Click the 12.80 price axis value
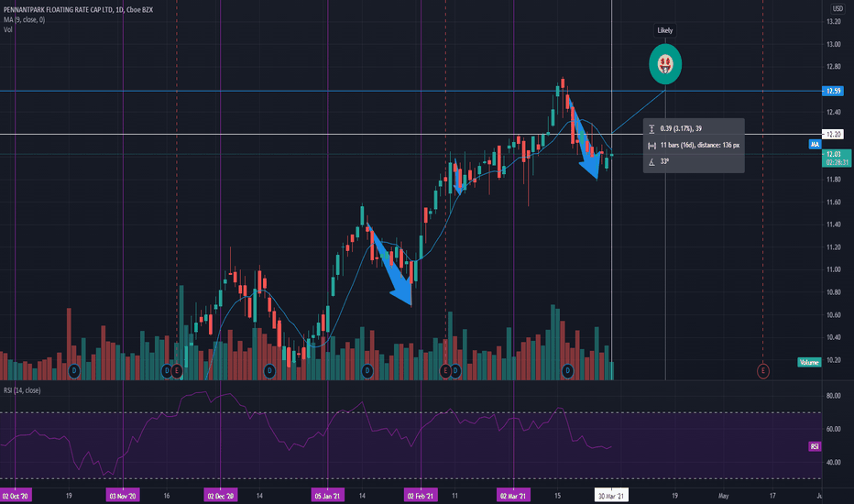This screenshot has width=854, height=504. tap(833, 67)
